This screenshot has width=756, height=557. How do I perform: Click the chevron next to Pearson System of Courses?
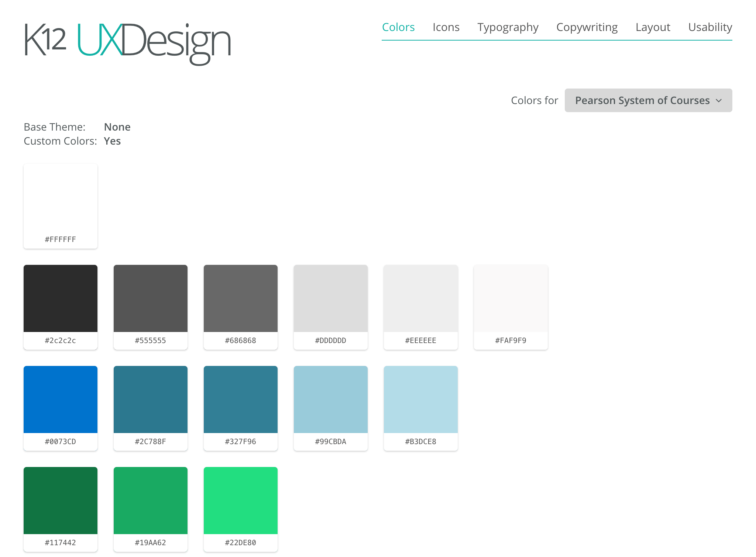tap(719, 100)
